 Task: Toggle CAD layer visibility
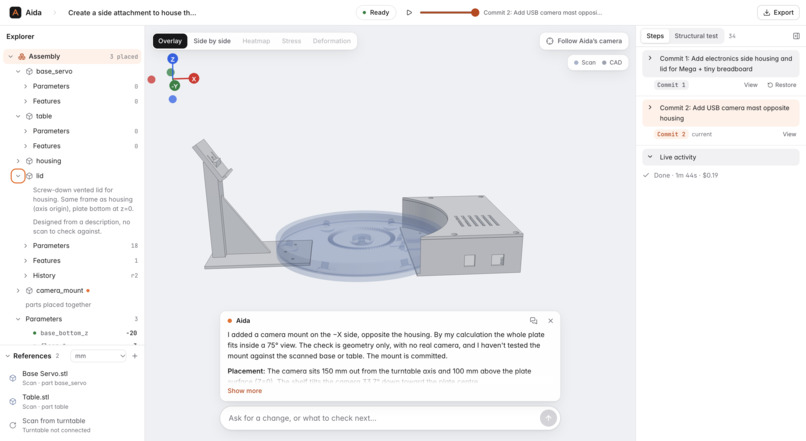click(612, 63)
